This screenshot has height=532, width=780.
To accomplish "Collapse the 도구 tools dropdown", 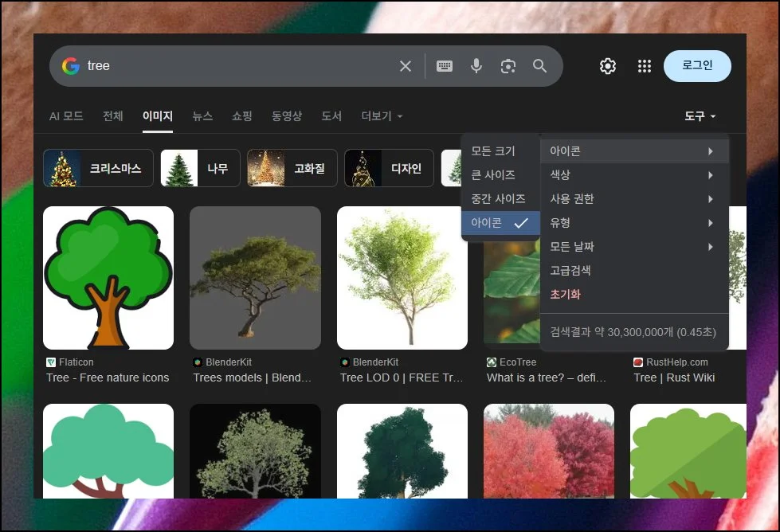I will click(700, 116).
